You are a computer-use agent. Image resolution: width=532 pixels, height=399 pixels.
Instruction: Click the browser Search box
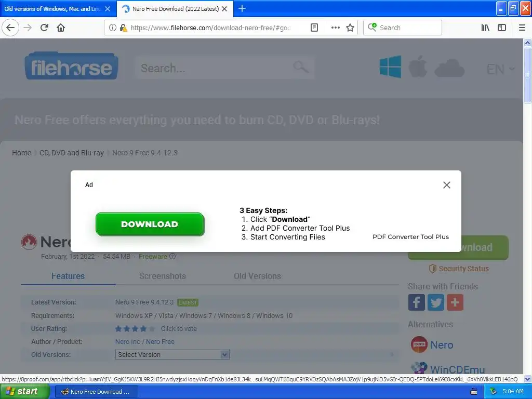[x=403, y=28]
